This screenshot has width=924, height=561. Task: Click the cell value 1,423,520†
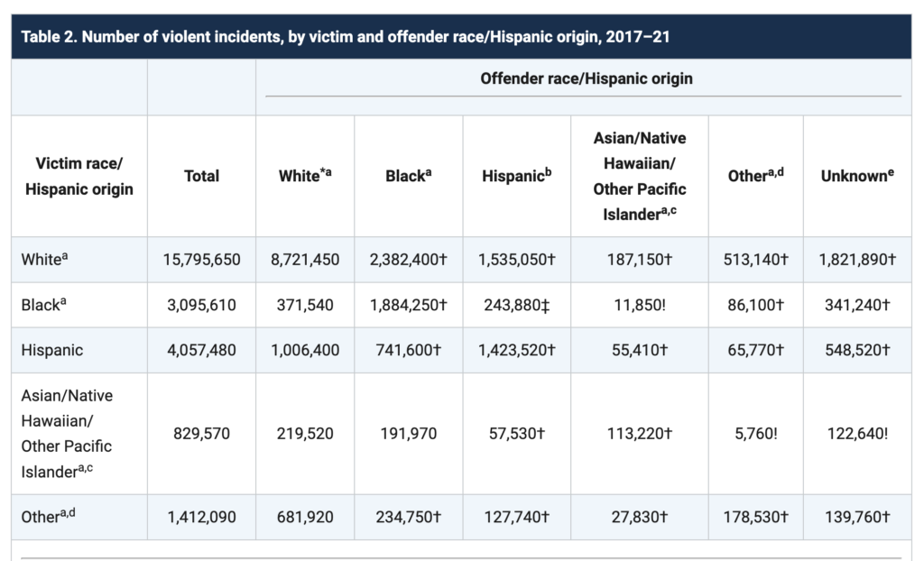(x=517, y=351)
